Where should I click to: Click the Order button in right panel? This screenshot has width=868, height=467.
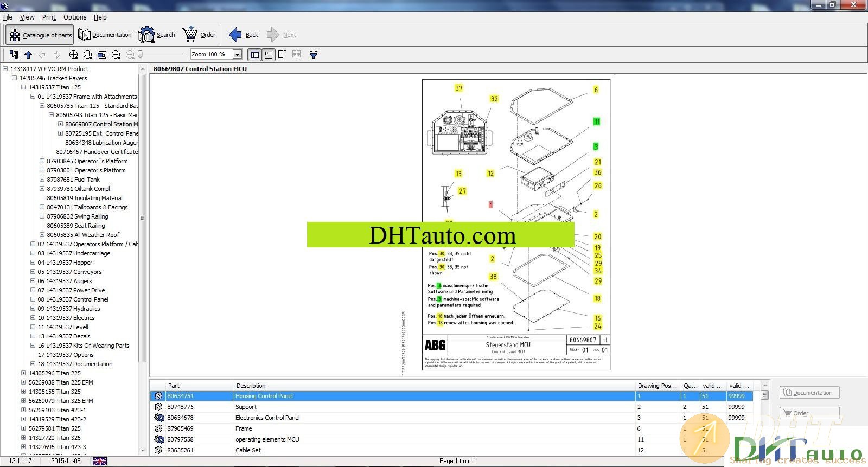click(x=809, y=413)
